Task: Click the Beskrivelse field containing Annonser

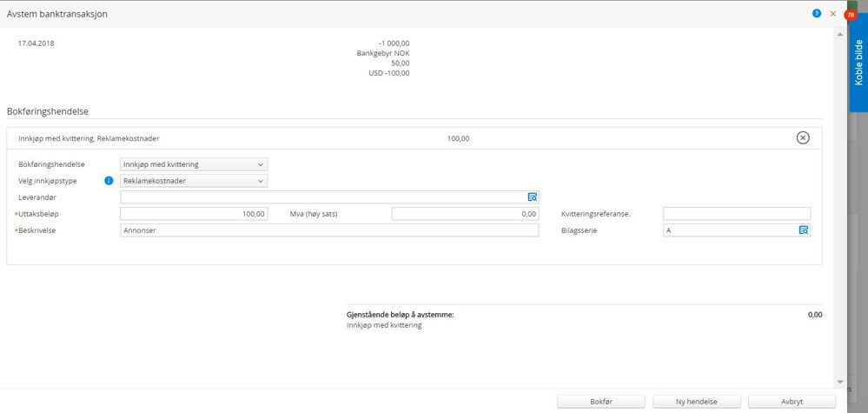Action: tap(329, 230)
